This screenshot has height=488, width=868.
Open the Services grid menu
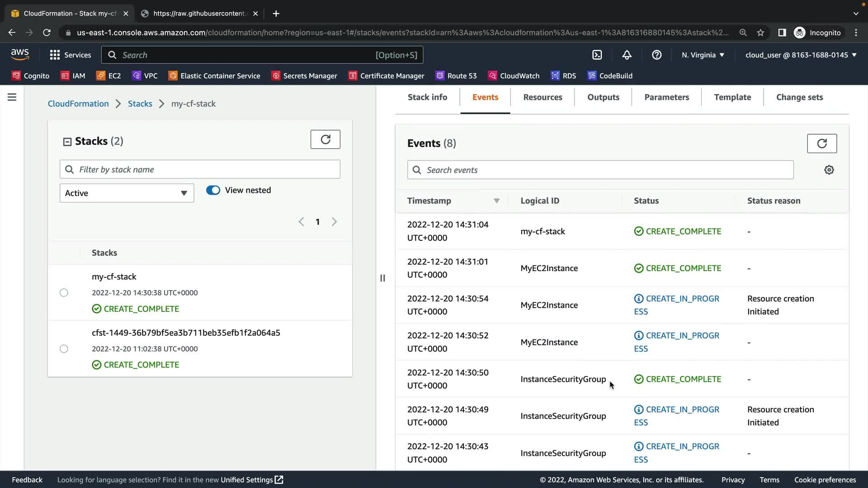70,55
